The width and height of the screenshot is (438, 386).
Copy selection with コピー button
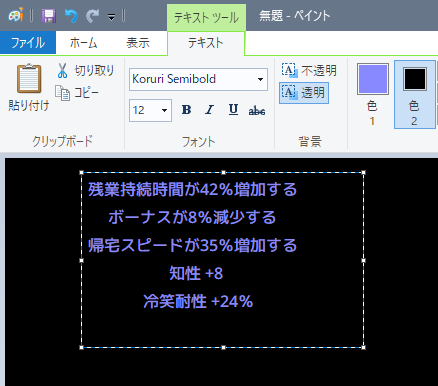coord(77,93)
